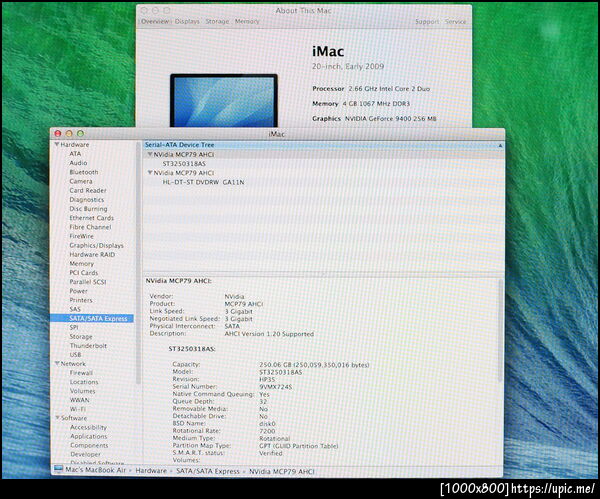Select Wi-Fi under Network
The image size is (600, 499).
pyautogui.click(x=78, y=409)
